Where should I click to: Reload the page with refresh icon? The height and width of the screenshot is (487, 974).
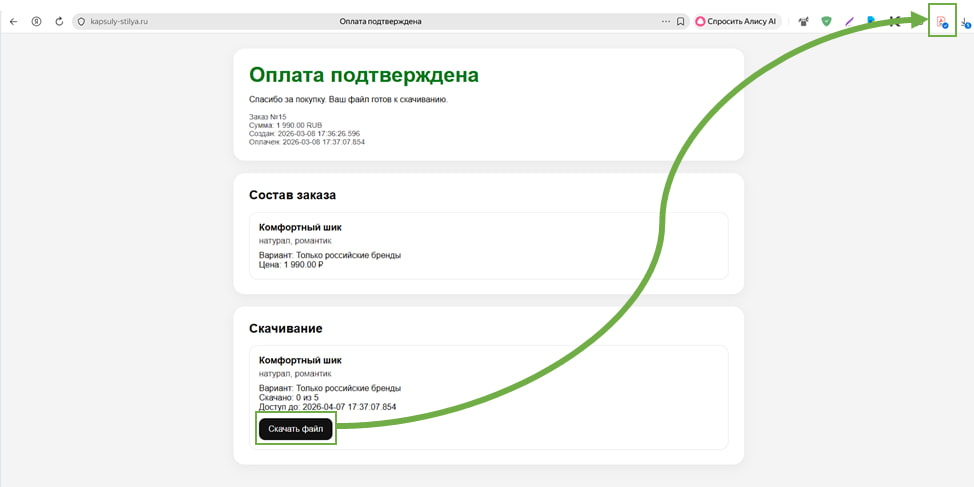point(59,21)
